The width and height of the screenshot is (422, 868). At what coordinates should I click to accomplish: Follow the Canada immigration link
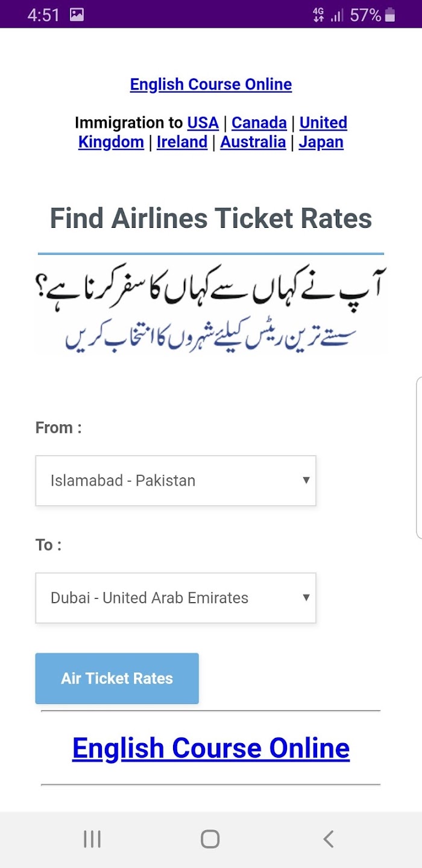click(x=259, y=122)
